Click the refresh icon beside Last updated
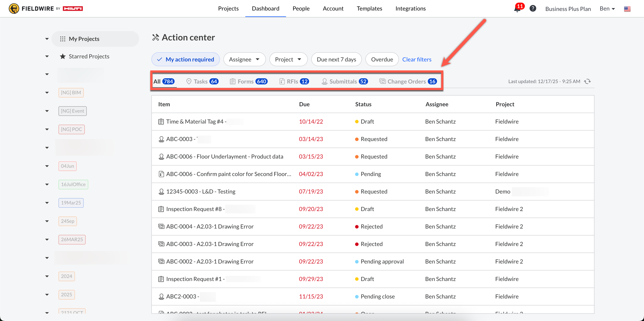Screen dimensions: 644x321 587,81
